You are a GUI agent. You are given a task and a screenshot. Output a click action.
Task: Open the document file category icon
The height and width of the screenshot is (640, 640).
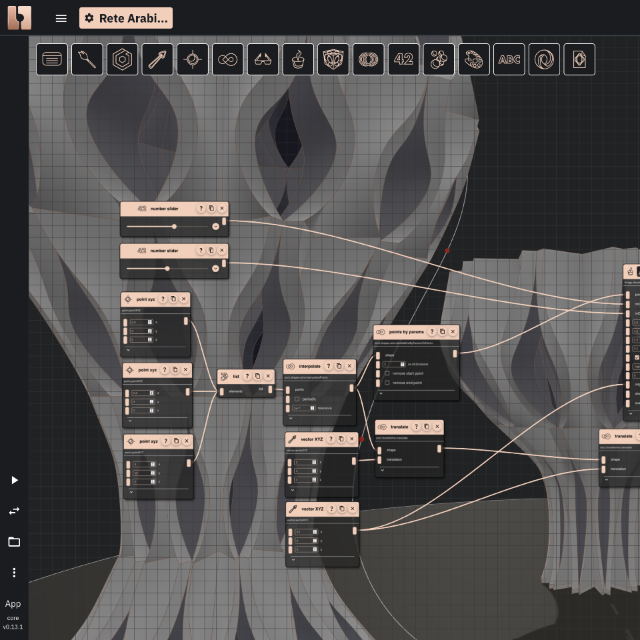pos(579,59)
